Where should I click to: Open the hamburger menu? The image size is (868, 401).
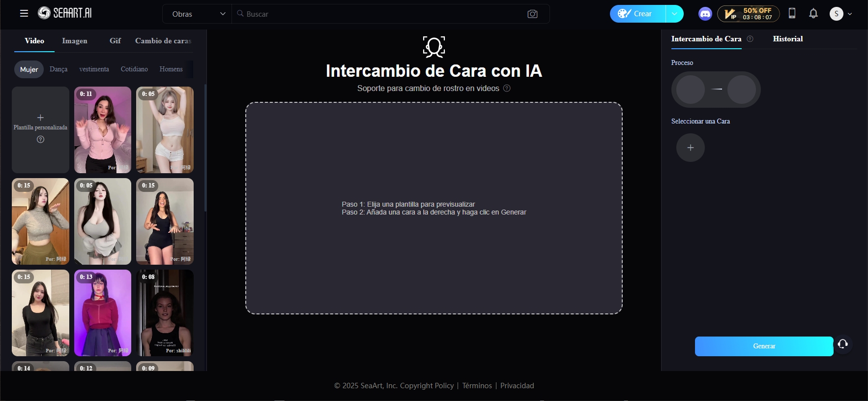(24, 13)
